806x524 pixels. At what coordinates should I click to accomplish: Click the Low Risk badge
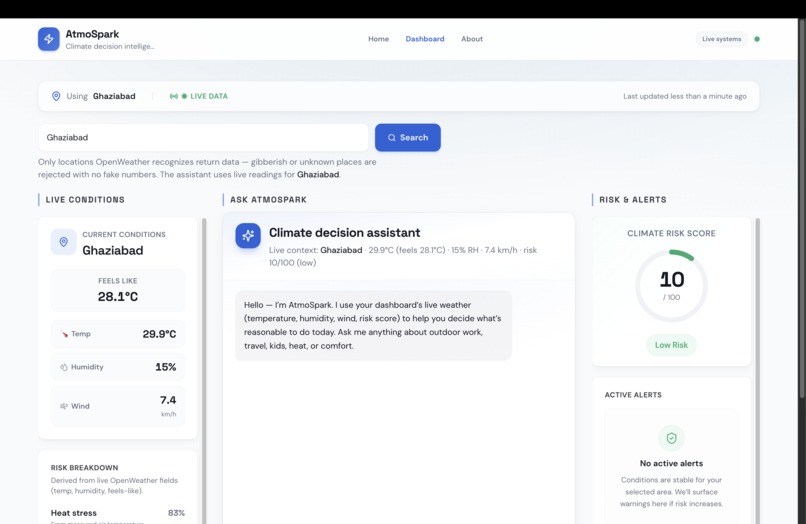point(671,345)
